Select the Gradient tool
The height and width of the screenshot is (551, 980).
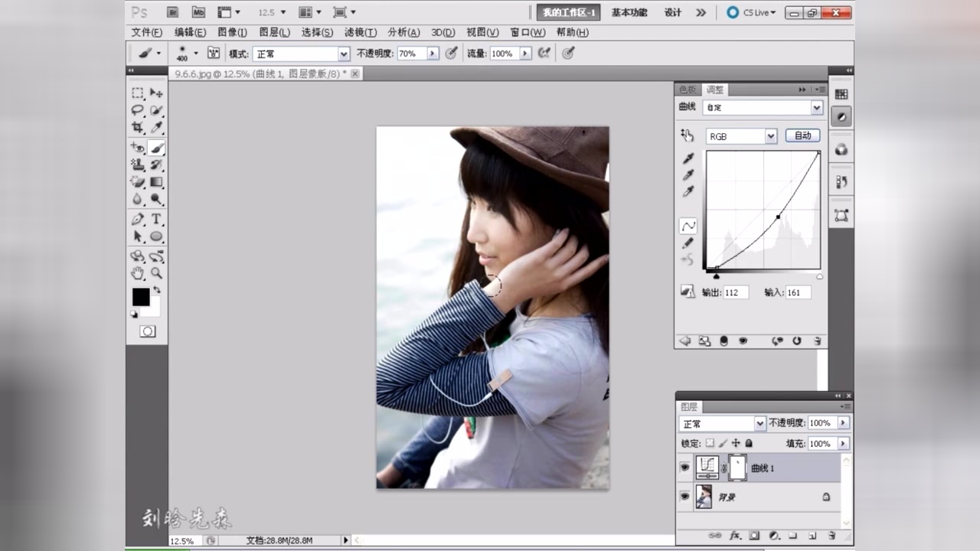156,182
